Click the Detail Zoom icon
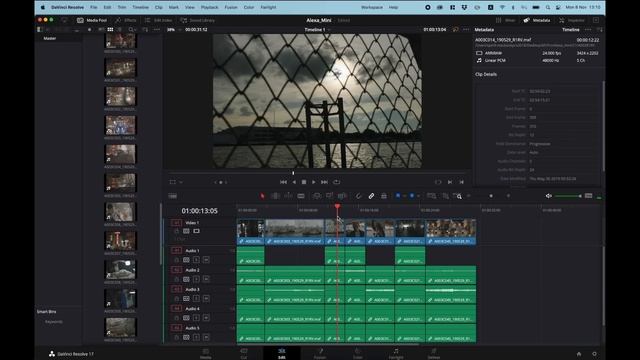The width and height of the screenshot is (640, 360). [x=445, y=196]
